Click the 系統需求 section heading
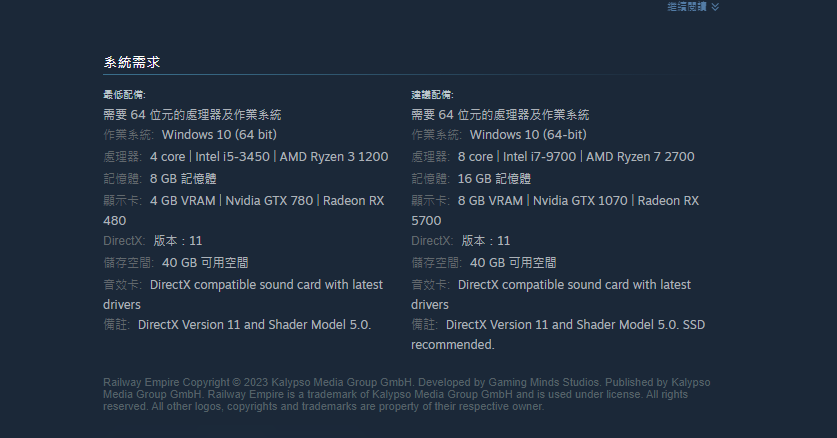837x438 pixels. pos(132,62)
